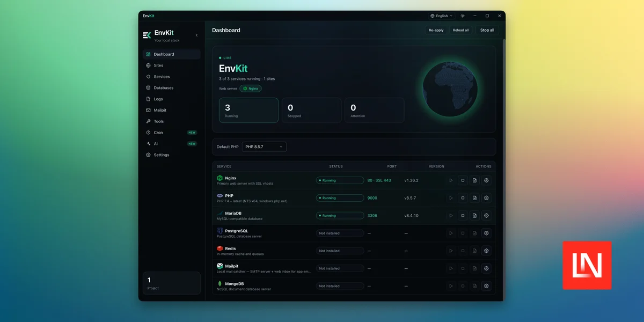Open MongoDB configuration gear icon
The image size is (644, 322).
coord(486,286)
